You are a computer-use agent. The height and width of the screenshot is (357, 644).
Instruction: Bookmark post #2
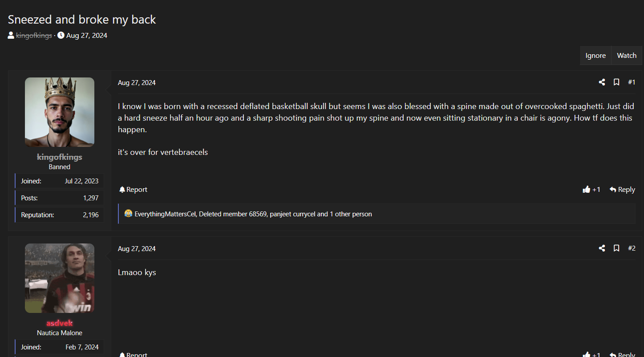[616, 248]
